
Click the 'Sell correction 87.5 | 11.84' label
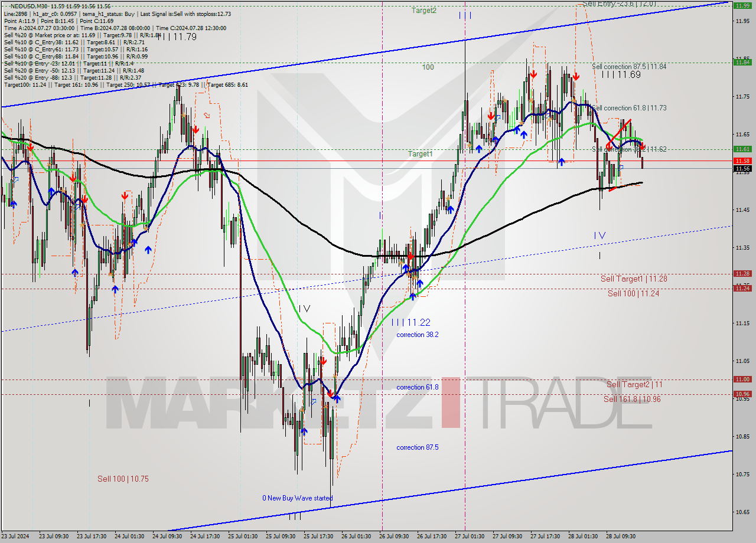click(x=629, y=67)
